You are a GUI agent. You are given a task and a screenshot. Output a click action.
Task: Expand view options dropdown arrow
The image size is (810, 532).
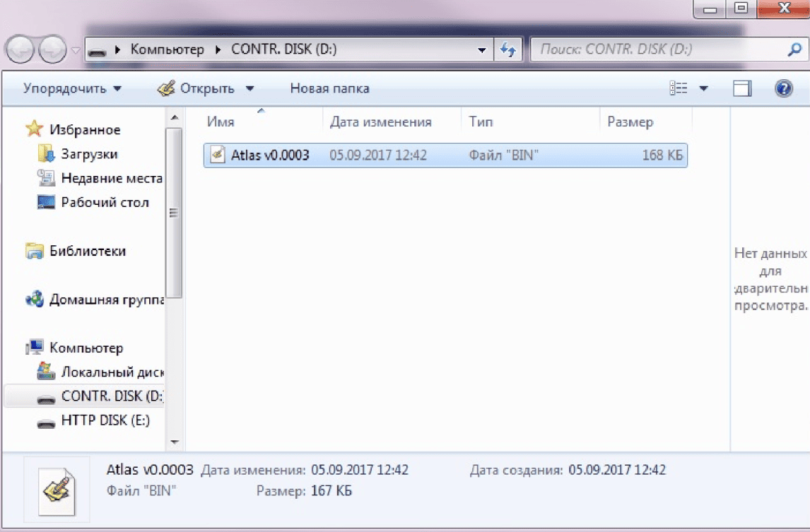click(x=703, y=88)
